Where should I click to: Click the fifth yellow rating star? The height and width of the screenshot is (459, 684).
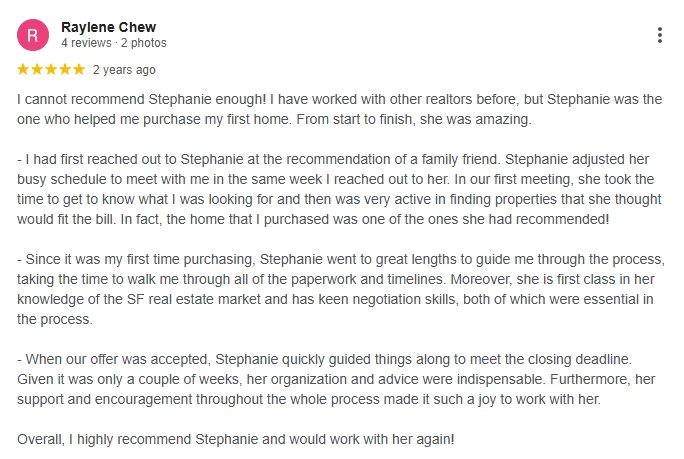pos(79,69)
